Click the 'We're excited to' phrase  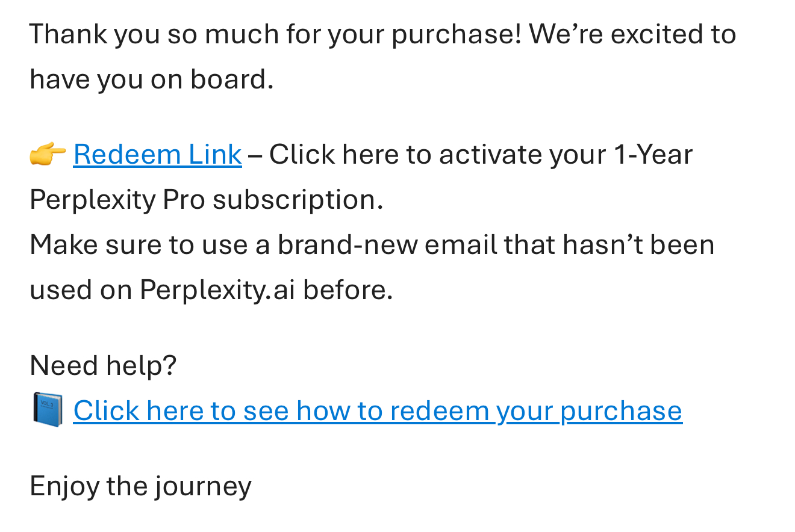(x=632, y=34)
